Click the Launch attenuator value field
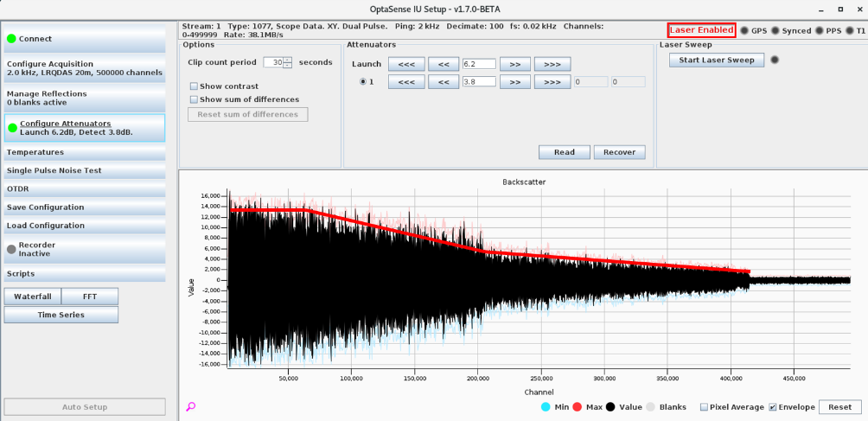This screenshot has height=421, width=868. tap(478, 64)
